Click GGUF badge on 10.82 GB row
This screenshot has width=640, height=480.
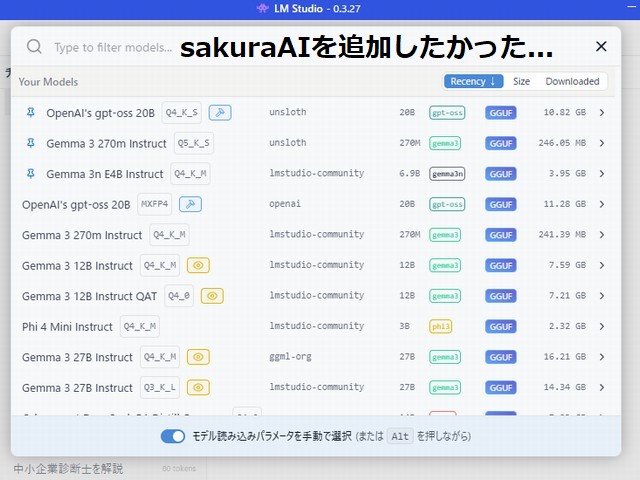tap(501, 113)
